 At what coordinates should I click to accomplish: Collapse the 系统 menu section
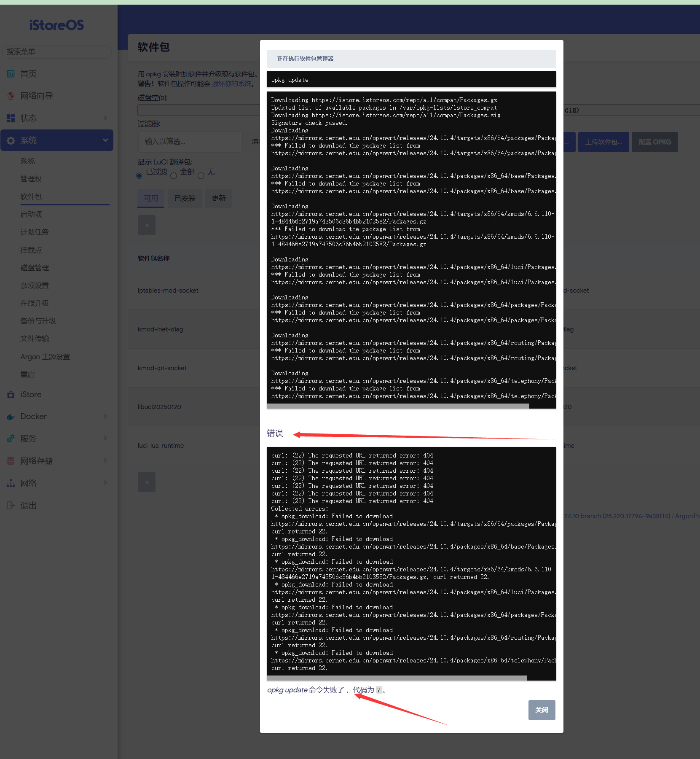(105, 140)
